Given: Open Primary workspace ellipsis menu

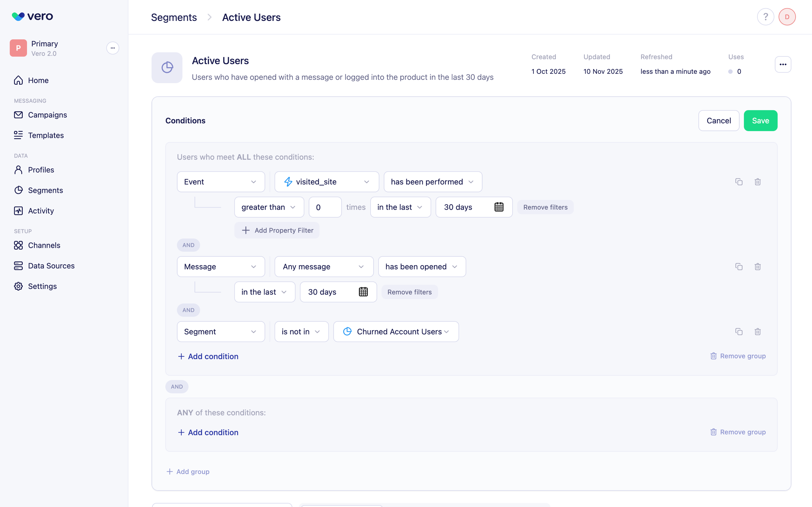Looking at the screenshot, I should pyautogui.click(x=113, y=48).
